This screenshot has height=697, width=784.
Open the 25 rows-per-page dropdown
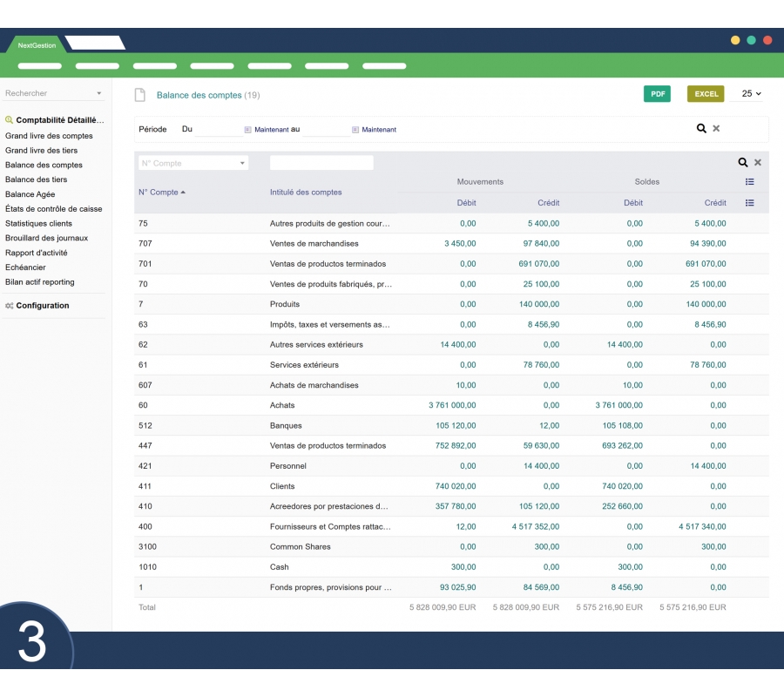click(x=751, y=94)
